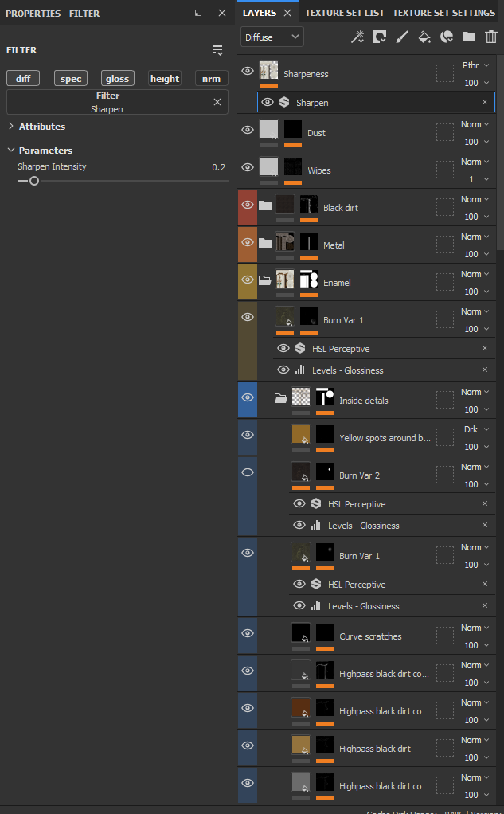Viewport: 504px width, 814px height.
Task: Delete the selected layer with trash icon
Action: point(490,37)
